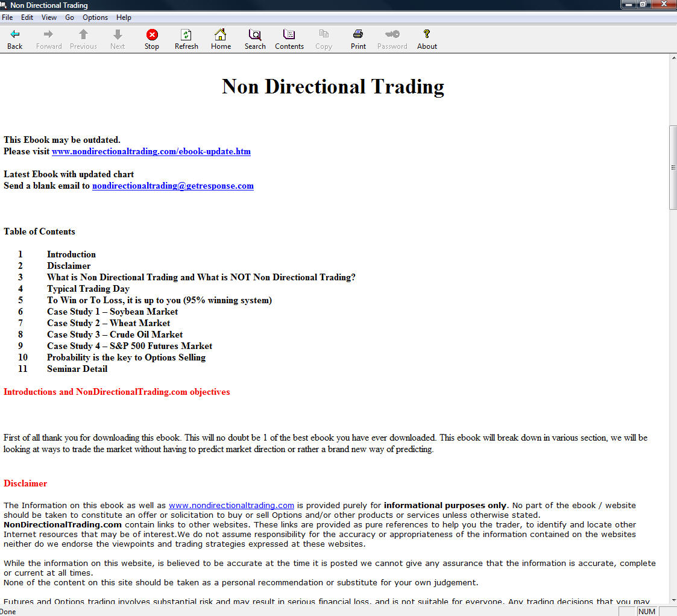Show the Contents panel

click(x=289, y=39)
